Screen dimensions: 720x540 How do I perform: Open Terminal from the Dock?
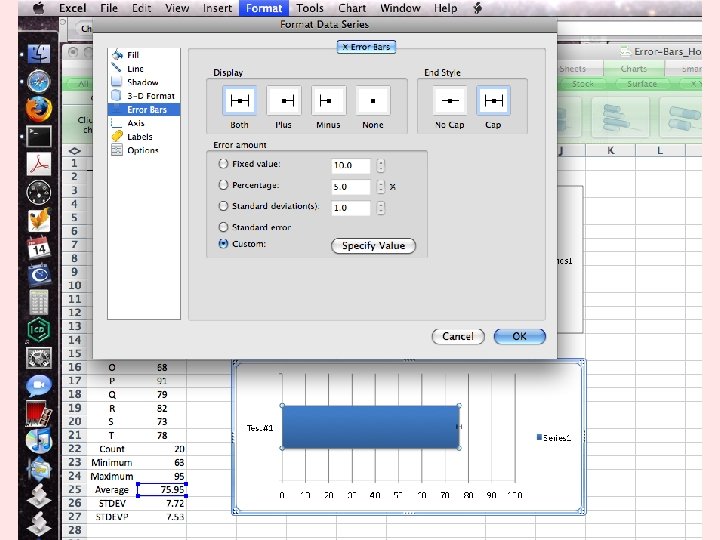point(39,136)
